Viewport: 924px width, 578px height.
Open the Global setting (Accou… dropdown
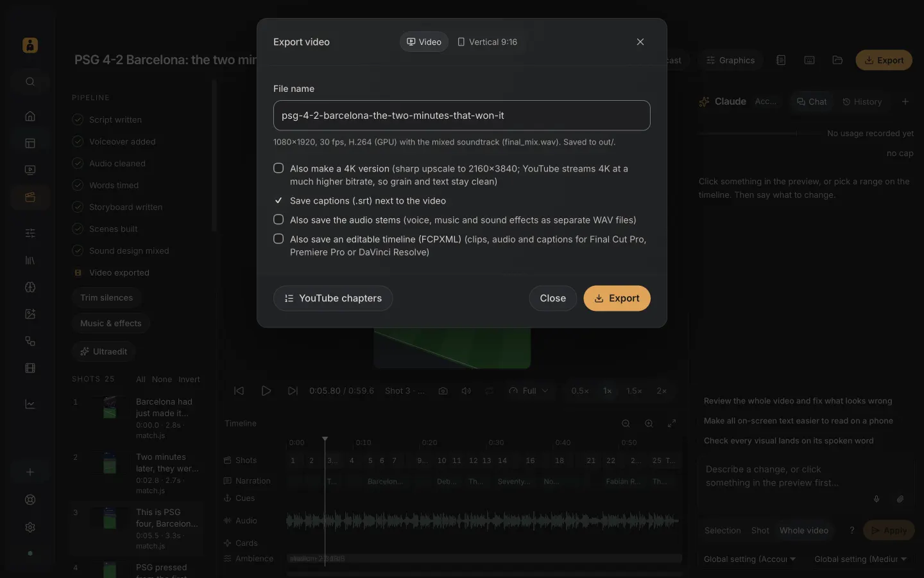749,559
